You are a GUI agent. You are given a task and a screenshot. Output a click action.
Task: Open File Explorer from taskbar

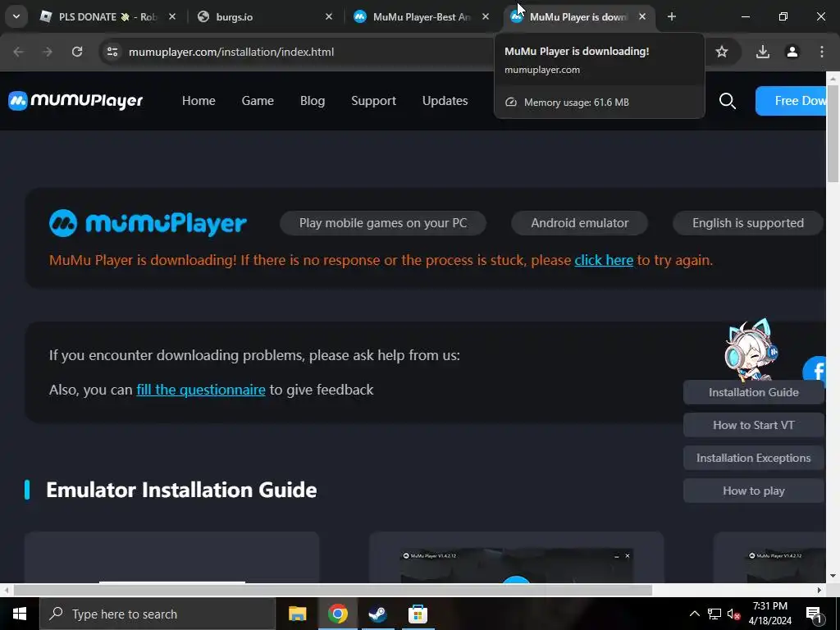tap(297, 614)
